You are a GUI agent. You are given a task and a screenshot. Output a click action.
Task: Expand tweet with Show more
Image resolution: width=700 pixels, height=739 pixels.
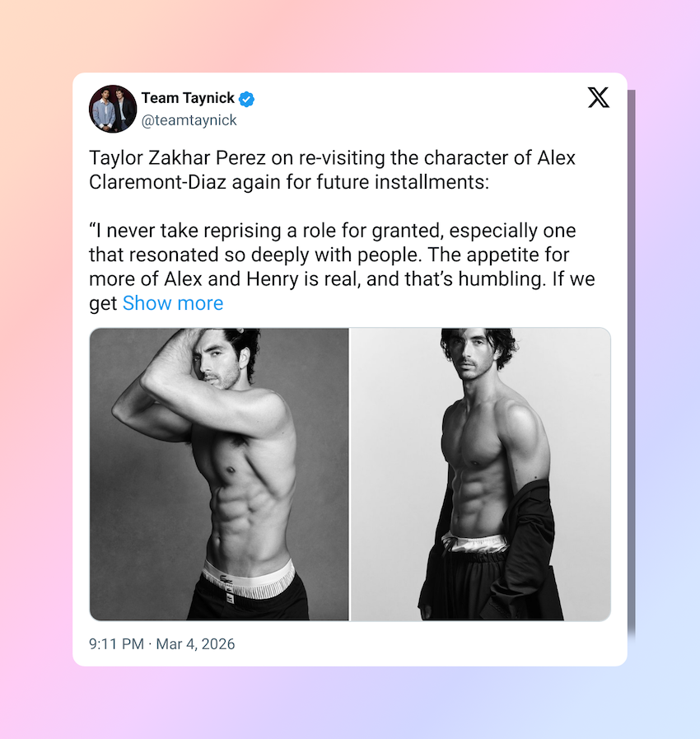[x=173, y=303]
